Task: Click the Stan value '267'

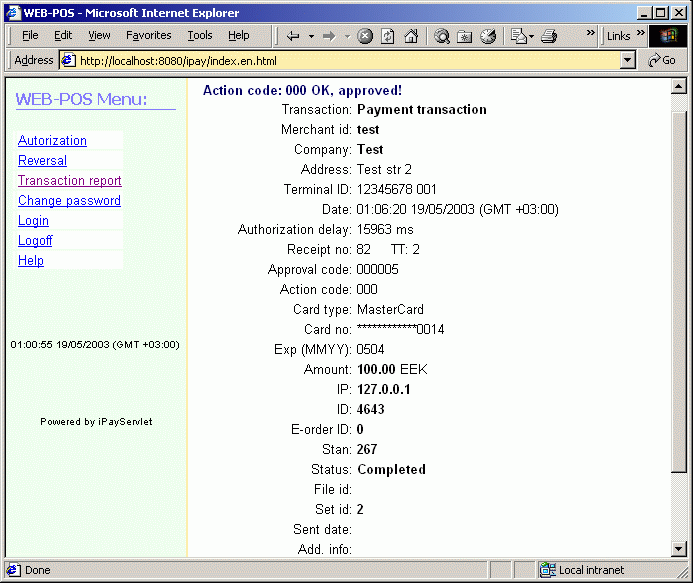Action: point(367,450)
